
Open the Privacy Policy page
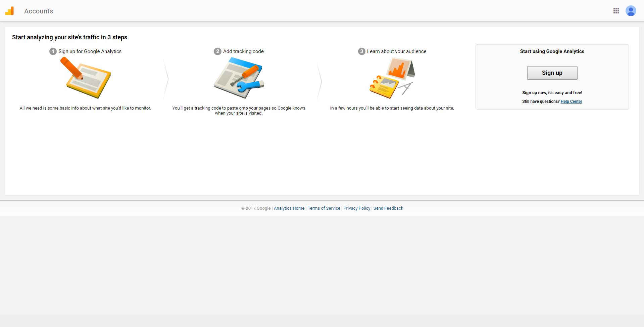coord(356,208)
